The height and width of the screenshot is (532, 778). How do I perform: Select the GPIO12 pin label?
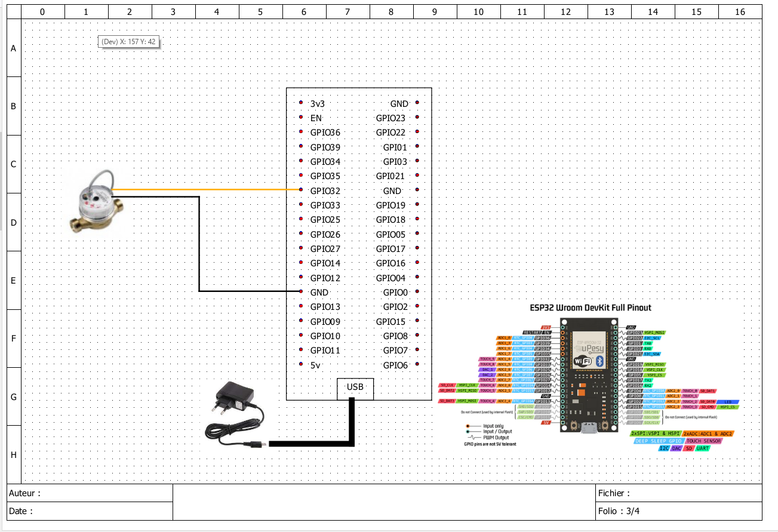325,278
